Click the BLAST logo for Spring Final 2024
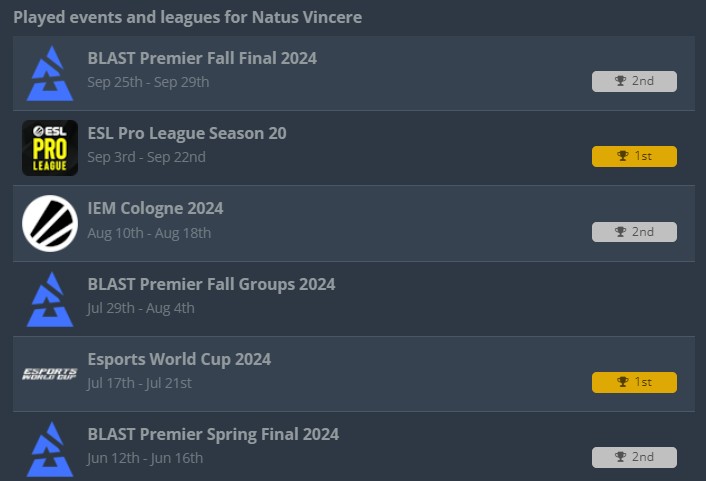 coord(50,449)
